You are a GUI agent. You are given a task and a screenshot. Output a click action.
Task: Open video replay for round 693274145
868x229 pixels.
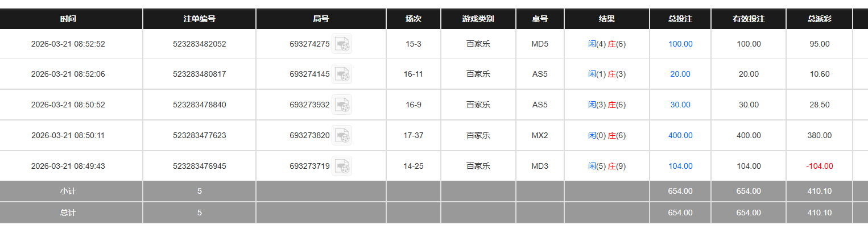tap(342, 74)
